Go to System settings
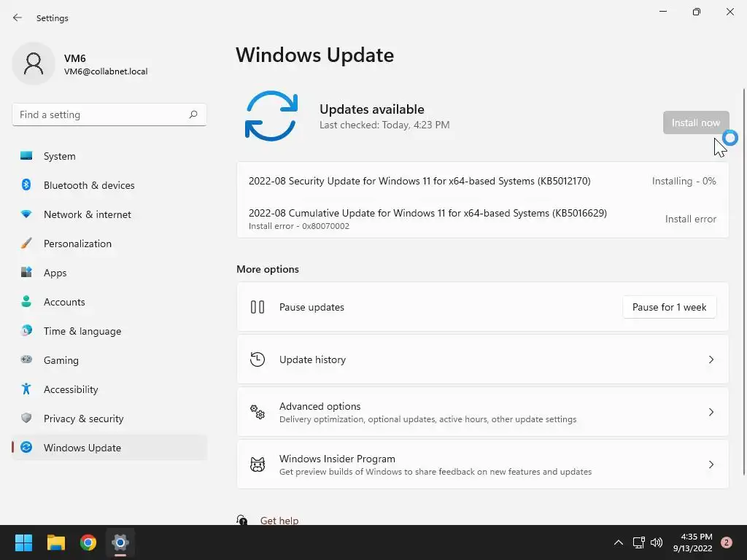Image resolution: width=747 pixels, height=560 pixels. (x=109, y=156)
